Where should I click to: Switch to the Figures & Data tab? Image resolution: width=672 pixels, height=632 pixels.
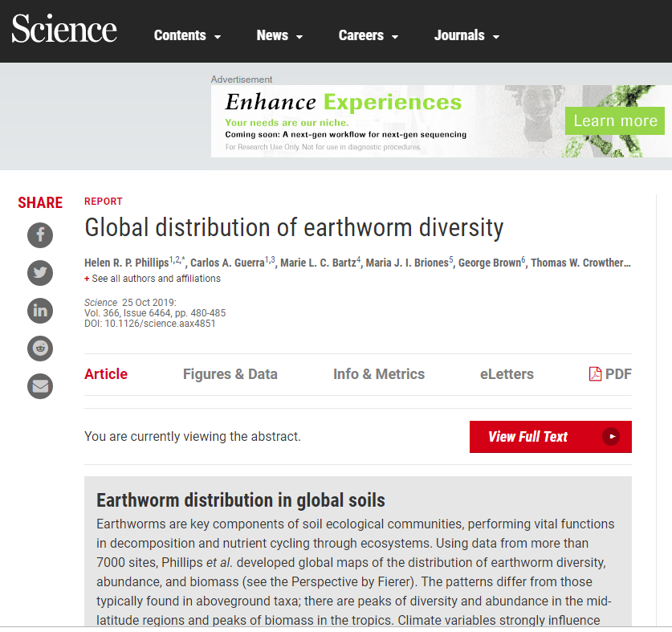click(230, 374)
